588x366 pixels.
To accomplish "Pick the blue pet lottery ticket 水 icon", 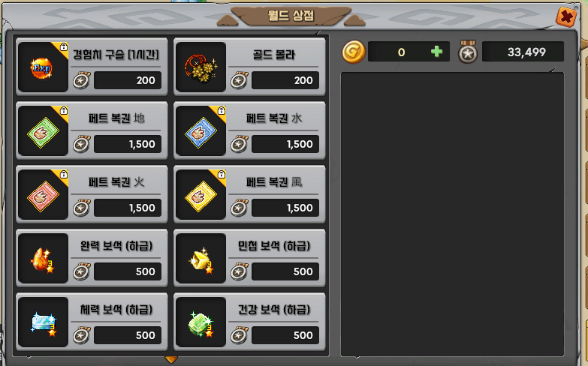I will tap(201, 130).
